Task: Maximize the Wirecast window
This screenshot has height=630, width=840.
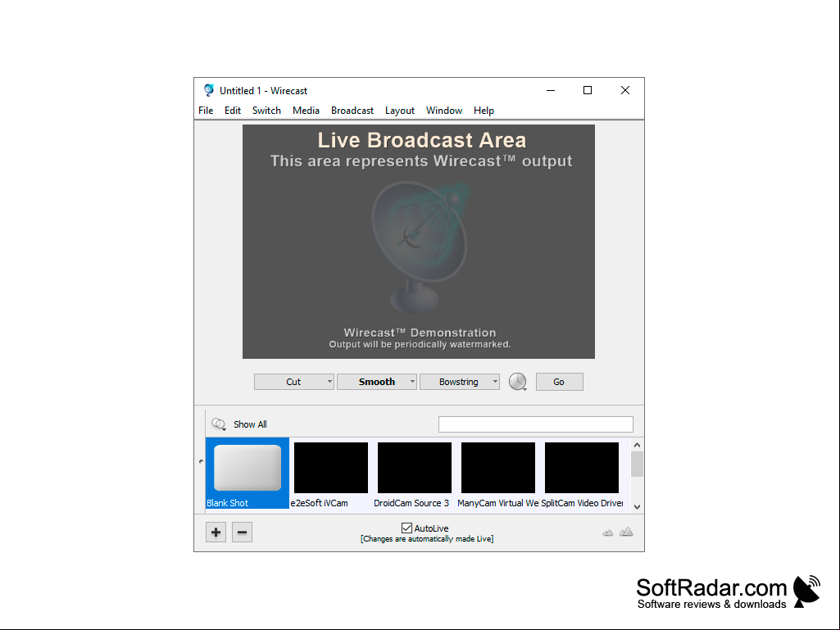Action: 588,90
